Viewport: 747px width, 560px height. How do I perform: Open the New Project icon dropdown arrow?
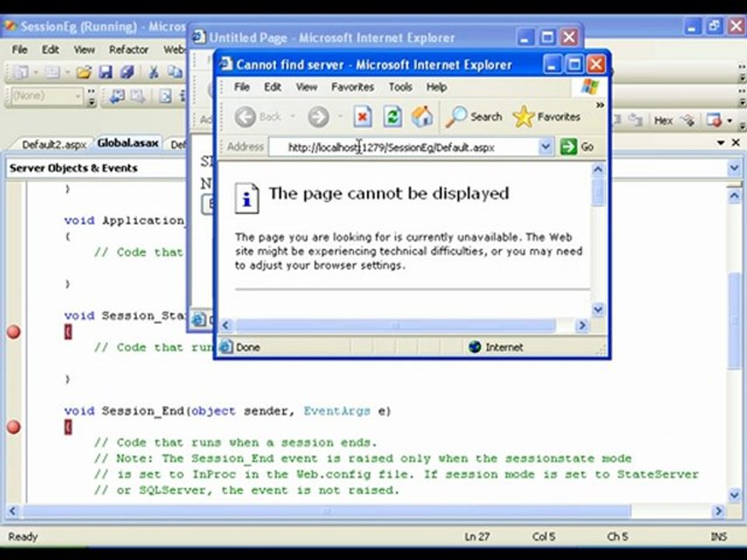36,72
